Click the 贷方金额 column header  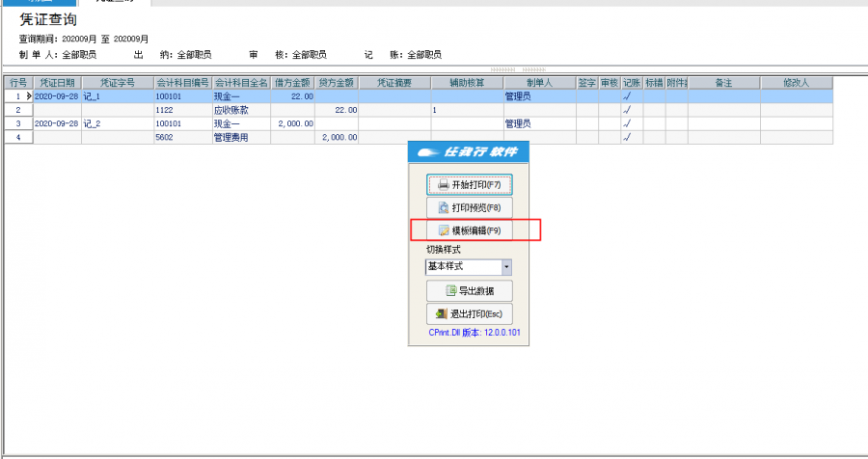337,83
